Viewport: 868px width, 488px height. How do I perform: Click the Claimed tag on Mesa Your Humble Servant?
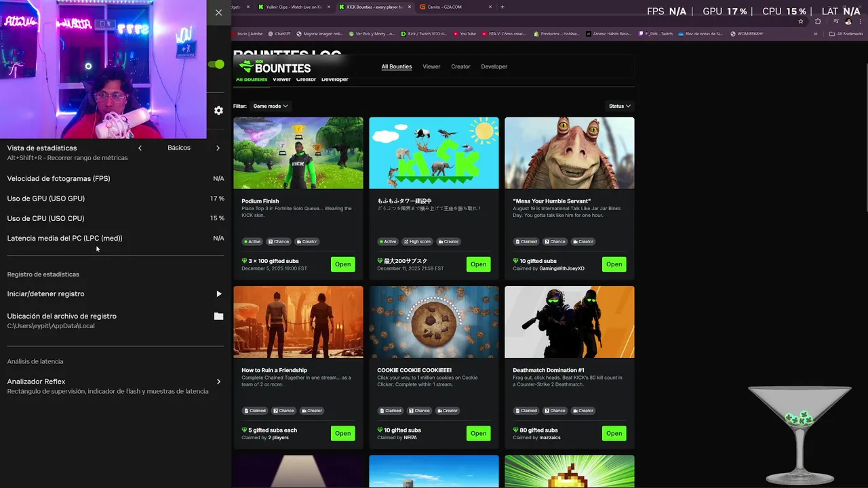coord(526,241)
